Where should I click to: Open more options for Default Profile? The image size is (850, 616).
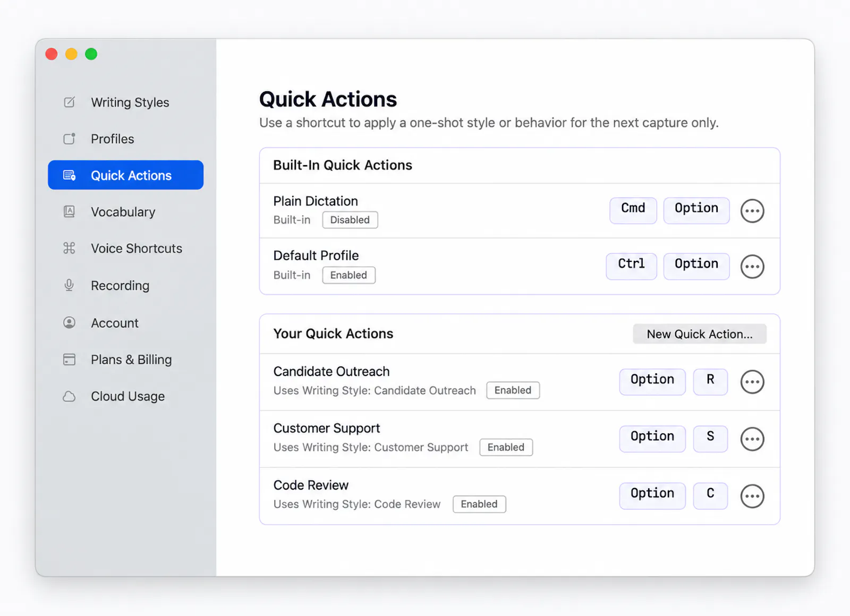pyautogui.click(x=752, y=266)
